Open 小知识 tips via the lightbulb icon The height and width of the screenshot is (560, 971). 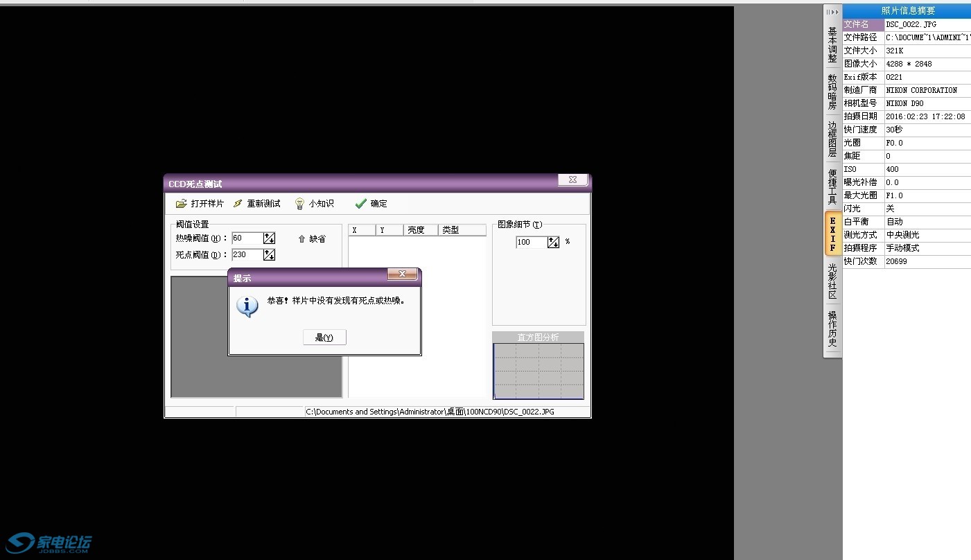point(299,204)
